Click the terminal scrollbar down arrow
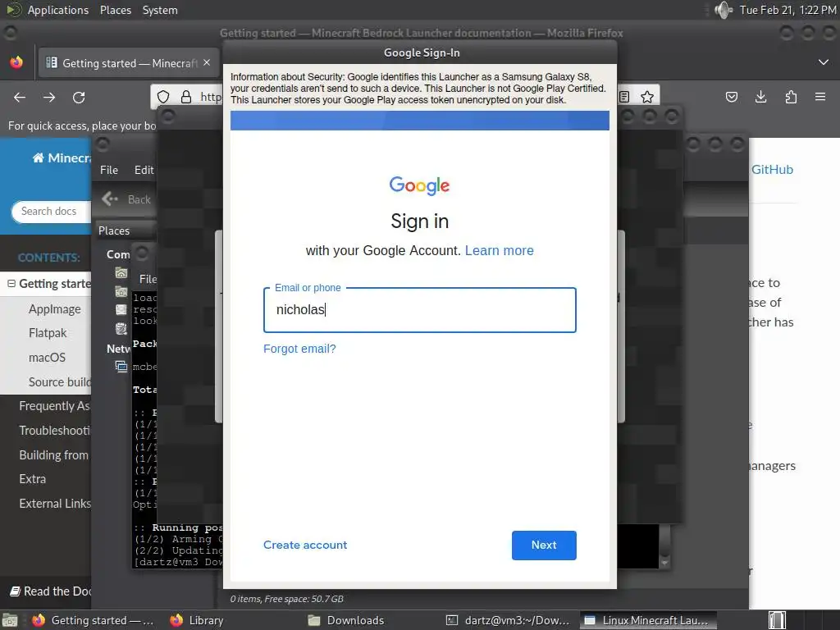The height and width of the screenshot is (630, 840). pyautogui.click(x=664, y=563)
